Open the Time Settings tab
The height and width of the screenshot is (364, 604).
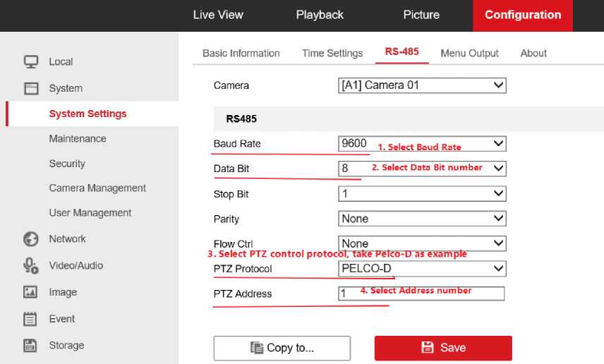click(332, 53)
